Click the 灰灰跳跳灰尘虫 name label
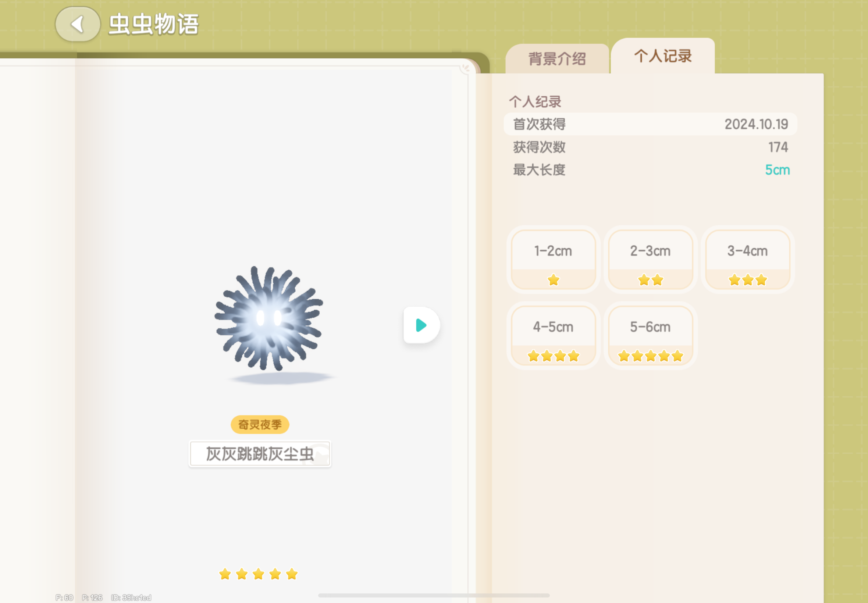This screenshot has width=868, height=603. coord(260,454)
